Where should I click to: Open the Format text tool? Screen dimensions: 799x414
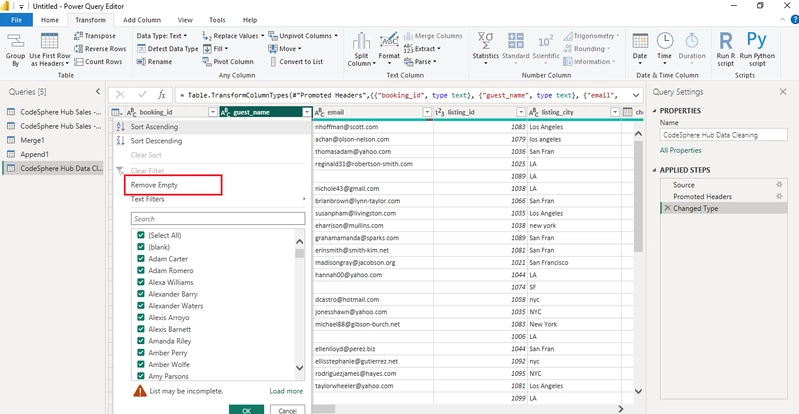click(x=389, y=49)
